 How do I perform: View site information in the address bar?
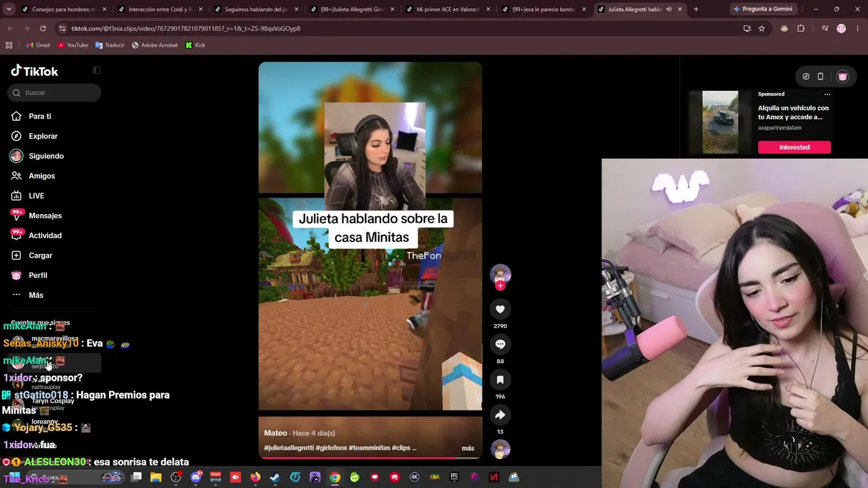coord(62,28)
